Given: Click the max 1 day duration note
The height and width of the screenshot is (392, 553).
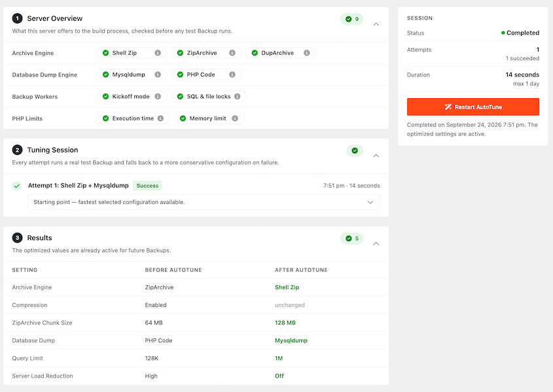Looking at the screenshot, I should point(526,84).
